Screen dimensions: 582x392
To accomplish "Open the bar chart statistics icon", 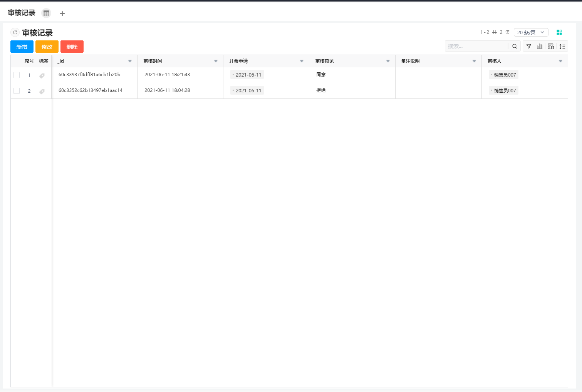I will (540, 46).
